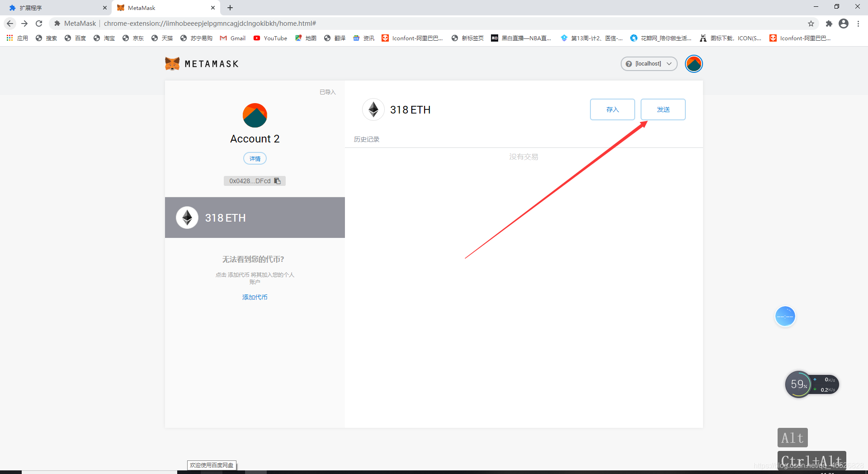This screenshot has width=868, height=474.
Task: Close the 扩展程序 tab
Action: click(x=105, y=8)
